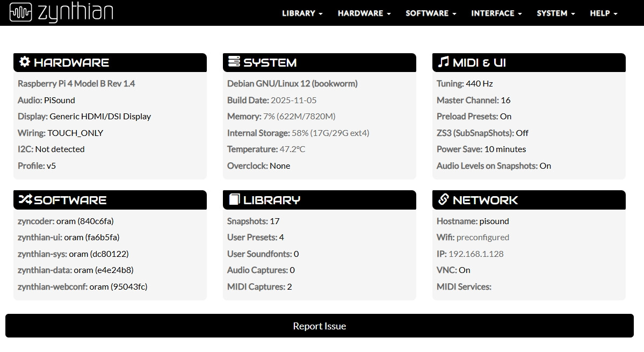Screen dimensions: 644x352
Task: Open the Library dropdown menu
Action: 302,13
